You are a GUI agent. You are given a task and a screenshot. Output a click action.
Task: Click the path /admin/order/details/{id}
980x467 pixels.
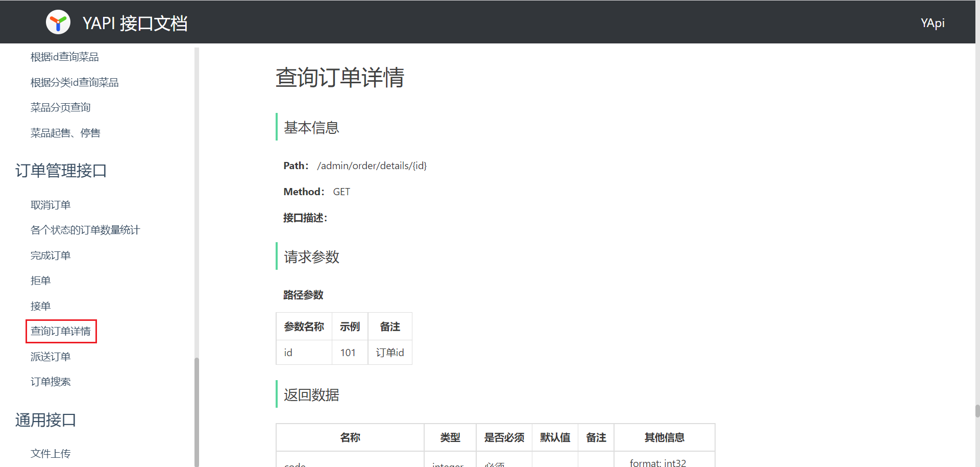pyautogui.click(x=371, y=166)
